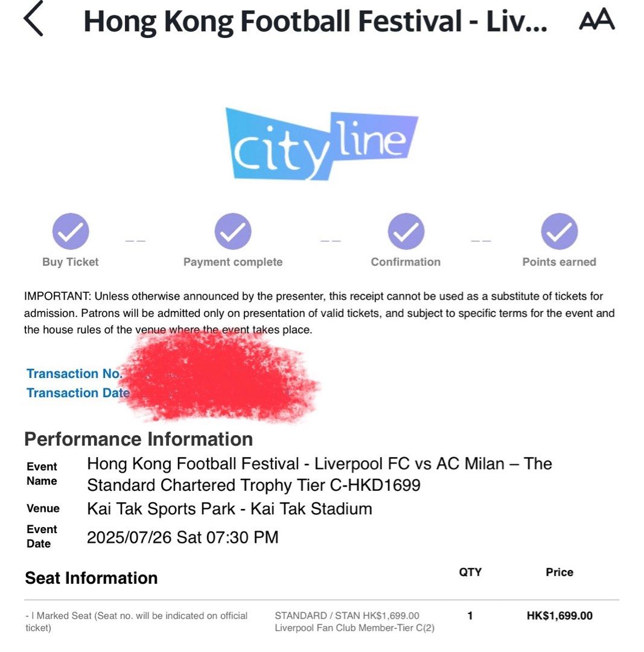Click the Points earned checkmark icon
The height and width of the screenshot is (652, 644).
tap(560, 231)
